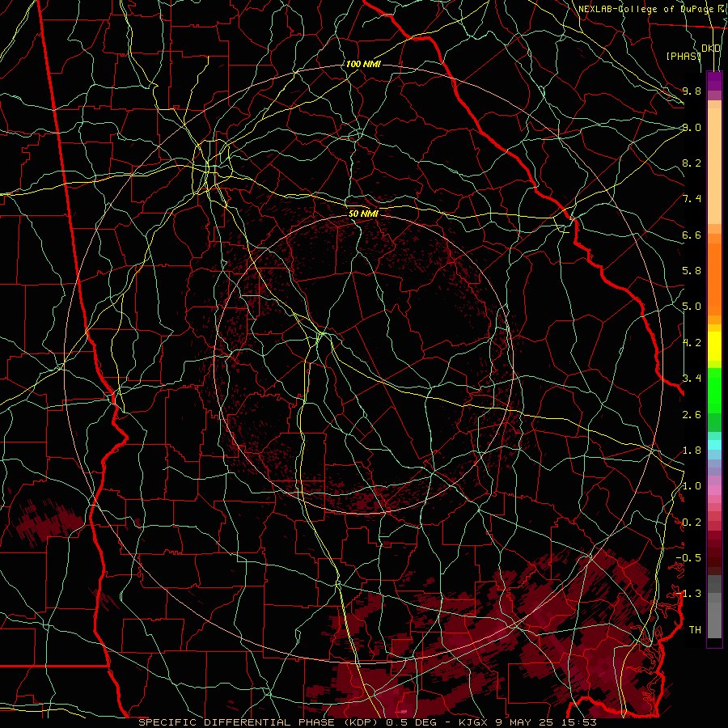728x728 pixels.
Task: Pick the cyan segment of the color bar
Action: (714, 445)
